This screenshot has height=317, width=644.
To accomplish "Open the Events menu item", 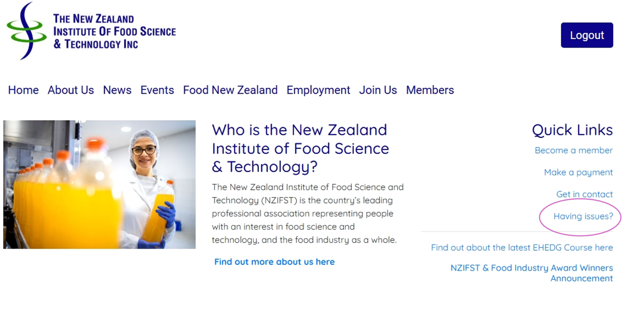I will point(157,90).
